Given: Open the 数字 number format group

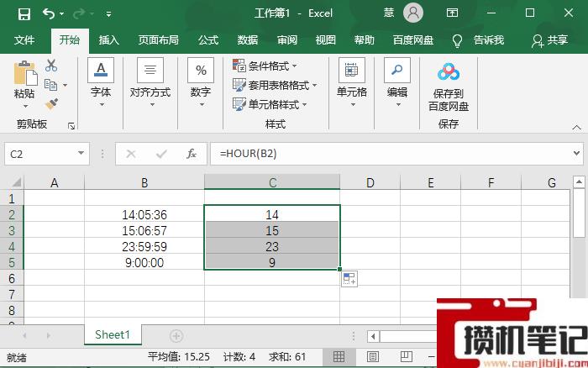Looking at the screenshot, I should [201, 82].
